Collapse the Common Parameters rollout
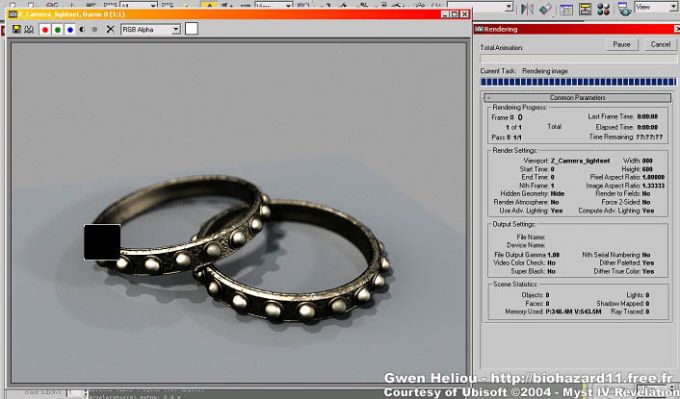680x399 pixels. point(577,98)
